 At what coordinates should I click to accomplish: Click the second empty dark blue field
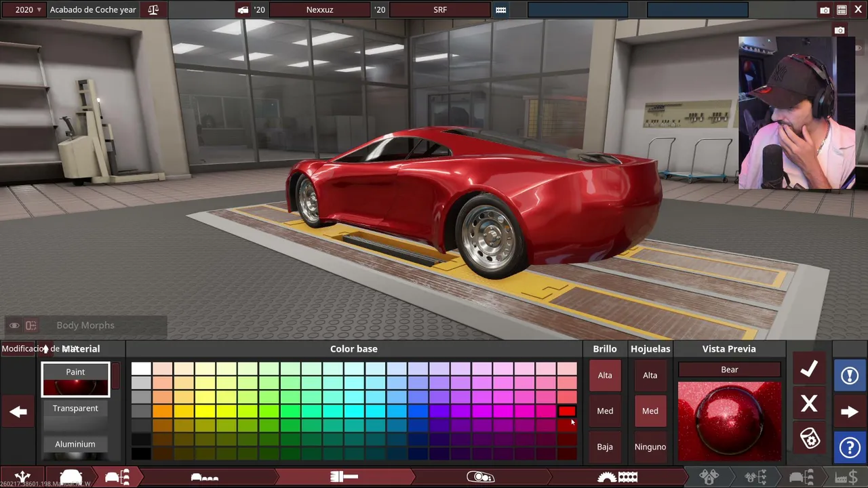[x=698, y=10]
